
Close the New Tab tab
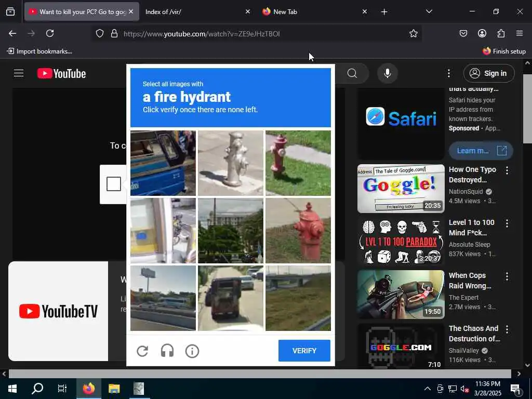[364, 11]
